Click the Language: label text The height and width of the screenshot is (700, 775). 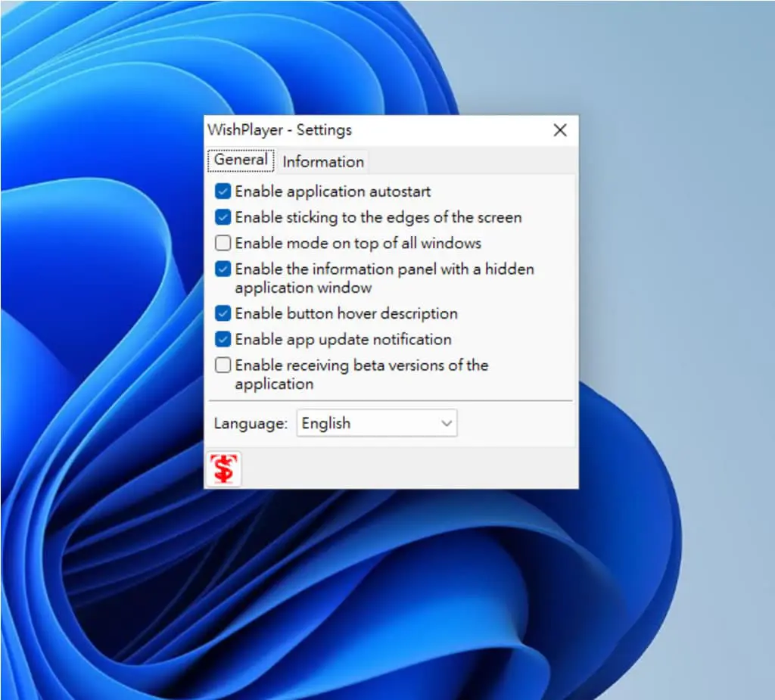coord(251,424)
